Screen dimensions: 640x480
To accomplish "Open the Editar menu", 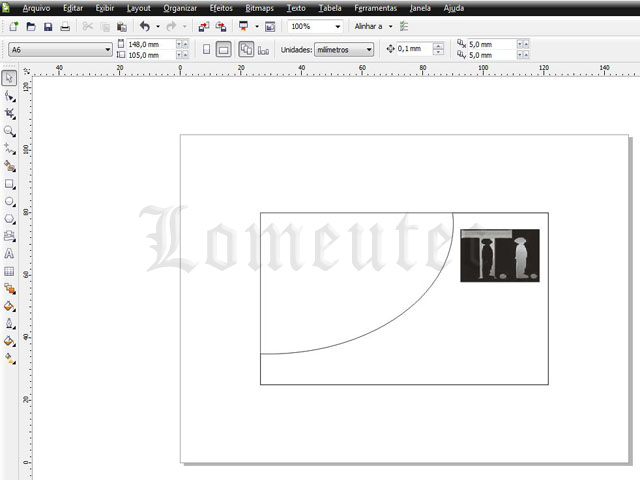I will (73, 8).
